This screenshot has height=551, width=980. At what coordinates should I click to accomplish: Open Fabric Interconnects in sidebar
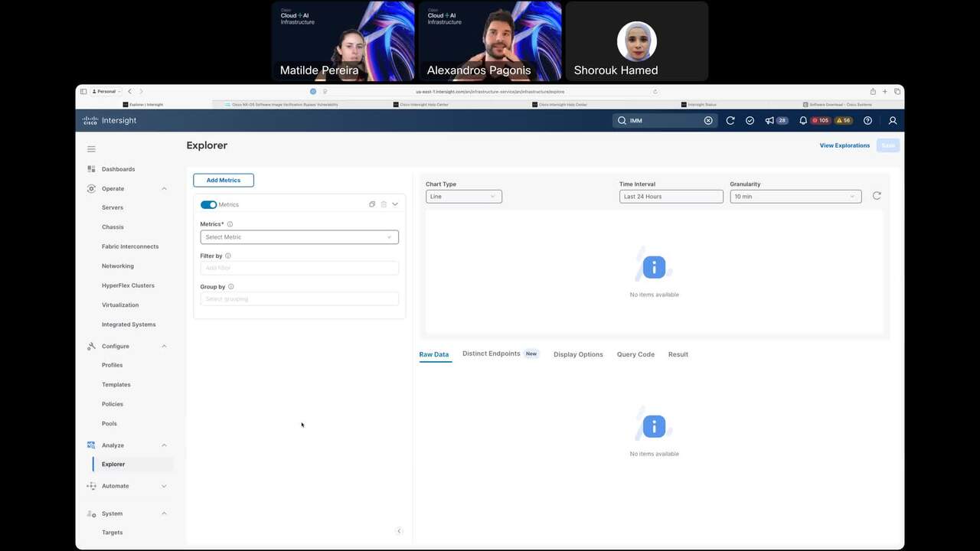tap(130, 246)
